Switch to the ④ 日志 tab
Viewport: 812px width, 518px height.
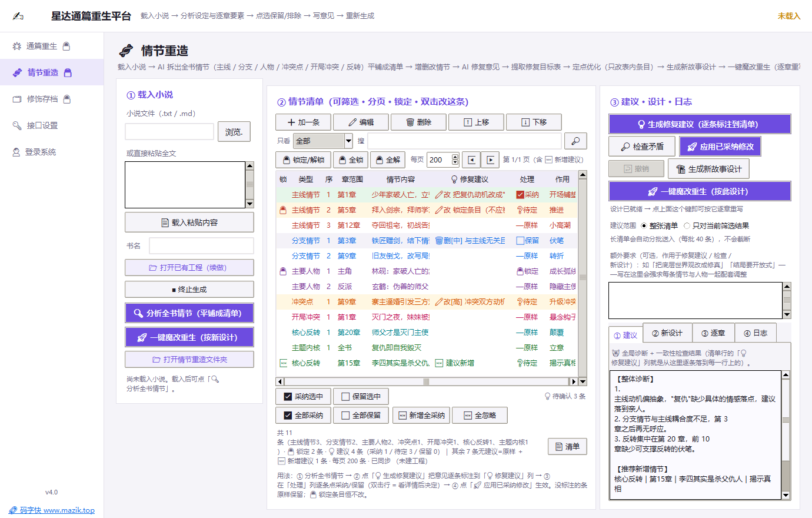pyautogui.click(x=756, y=333)
